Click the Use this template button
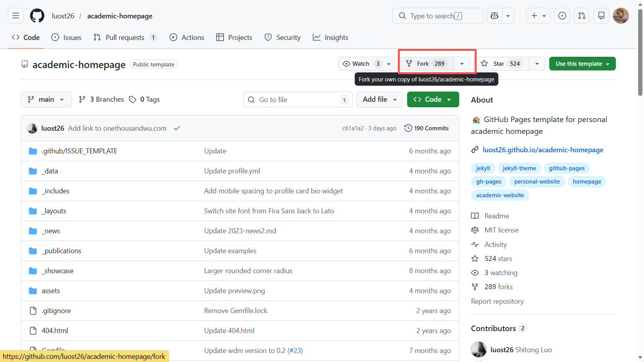 click(582, 64)
